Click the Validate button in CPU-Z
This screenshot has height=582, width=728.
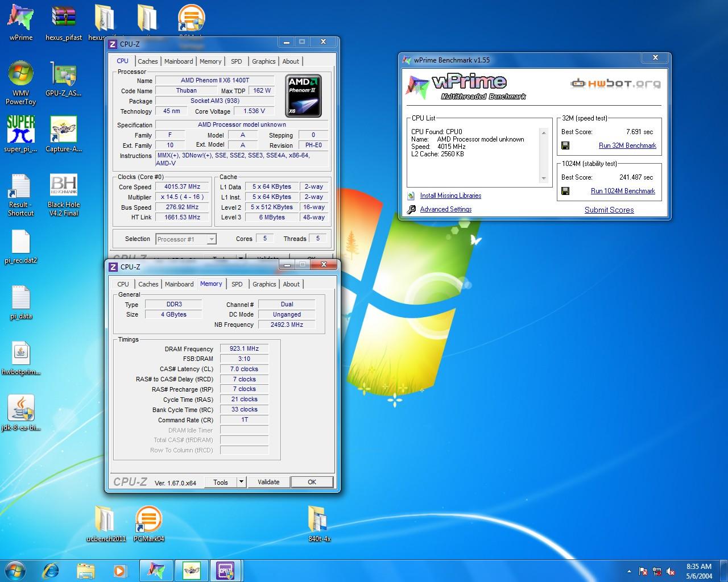(x=268, y=482)
